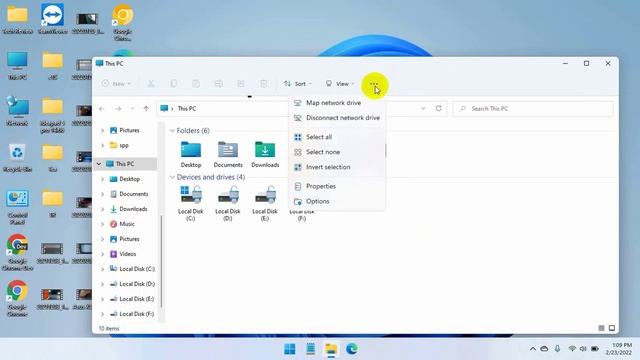Click navigation pane vertical scrollbar
Image resolution: width=640 pixels, height=360 pixels.
[x=162, y=261]
